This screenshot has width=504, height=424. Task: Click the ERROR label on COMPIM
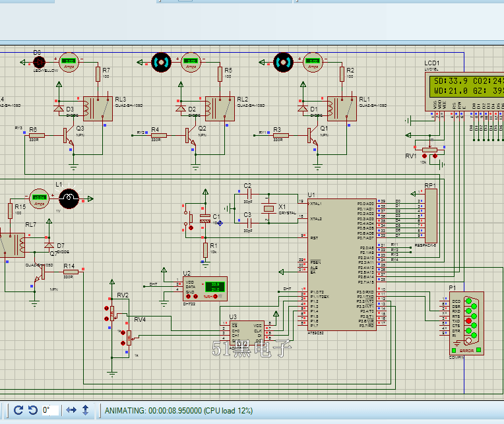(x=466, y=351)
